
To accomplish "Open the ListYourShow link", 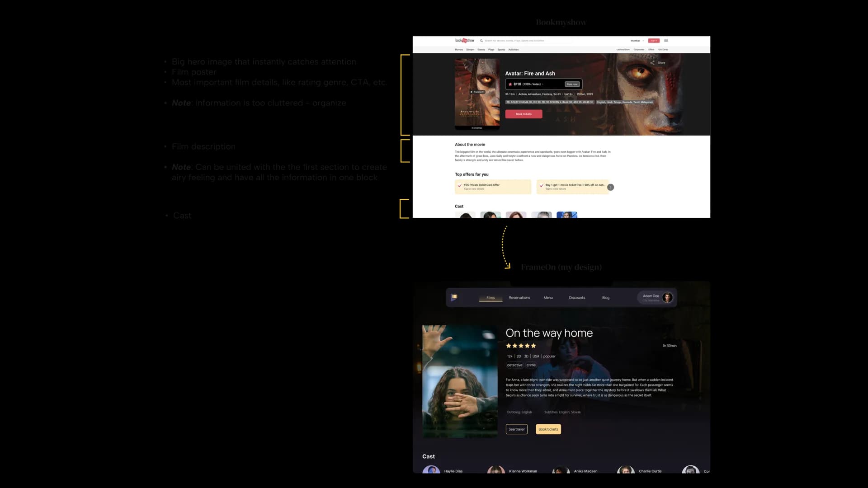I will pos(623,50).
